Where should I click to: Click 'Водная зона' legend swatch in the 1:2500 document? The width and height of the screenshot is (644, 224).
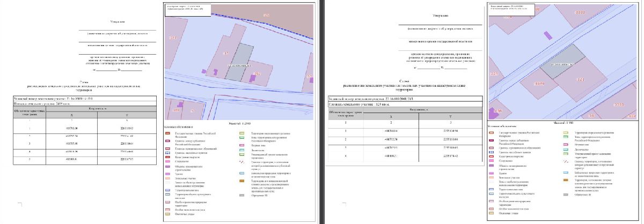241,145
